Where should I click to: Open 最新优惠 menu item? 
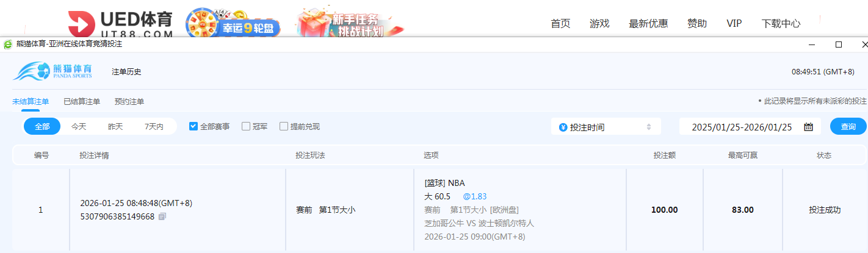(648, 24)
